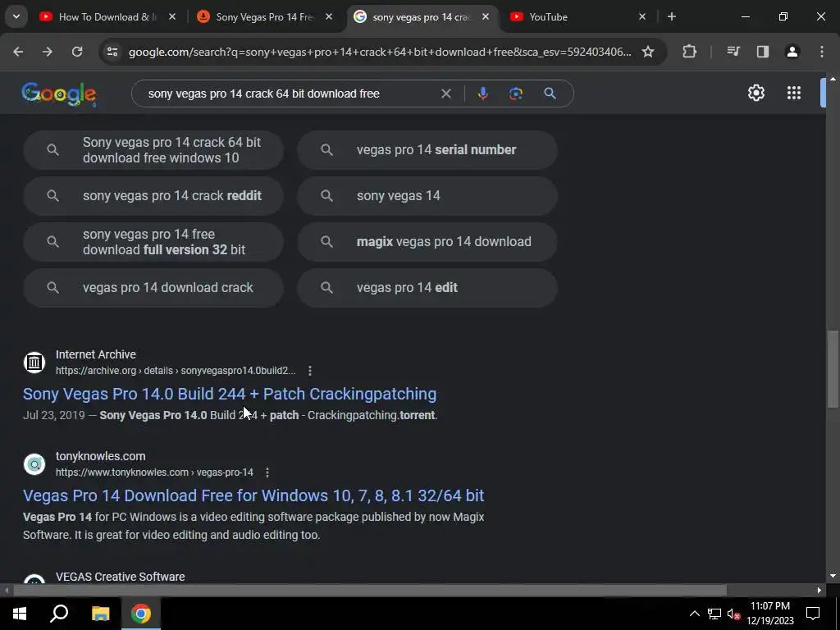Click the tonyknowles.com site icon

tap(34, 464)
